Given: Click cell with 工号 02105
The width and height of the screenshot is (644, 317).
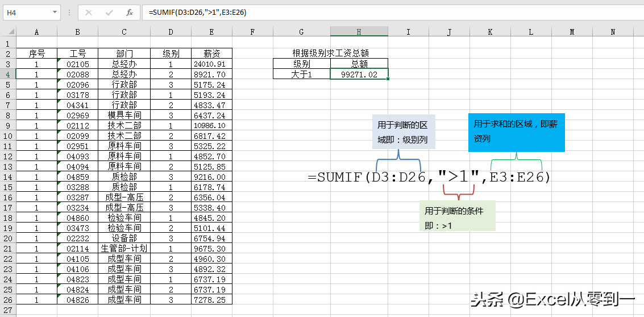Looking at the screenshot, I should 78,64.
